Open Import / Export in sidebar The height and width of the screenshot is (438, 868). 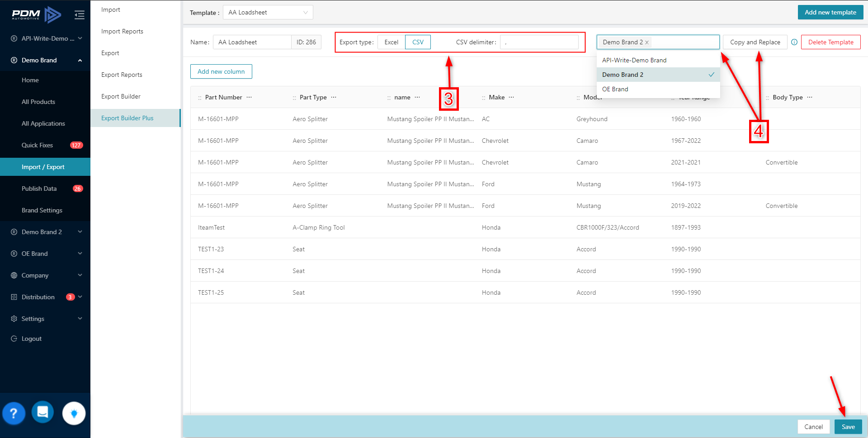point(45,167)
